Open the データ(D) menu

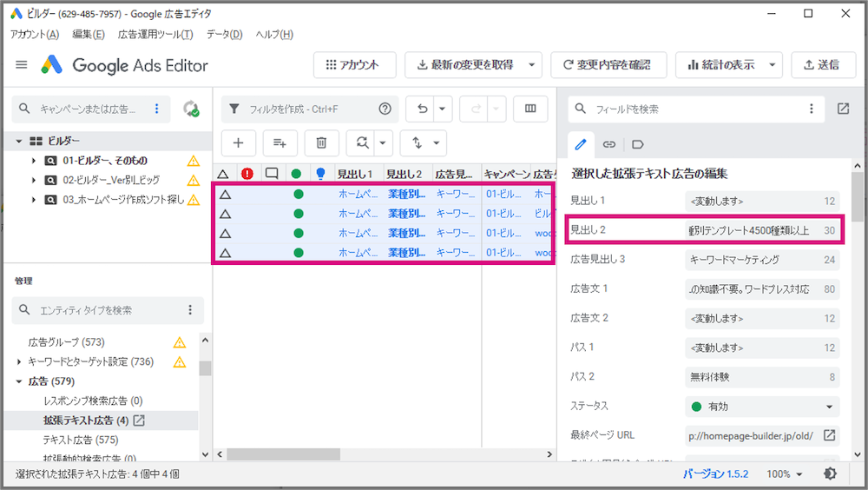tap(224, 35)
